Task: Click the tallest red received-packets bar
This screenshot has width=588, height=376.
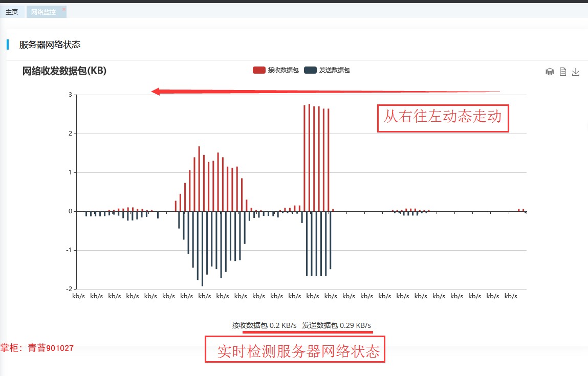Action: (310, 158)
